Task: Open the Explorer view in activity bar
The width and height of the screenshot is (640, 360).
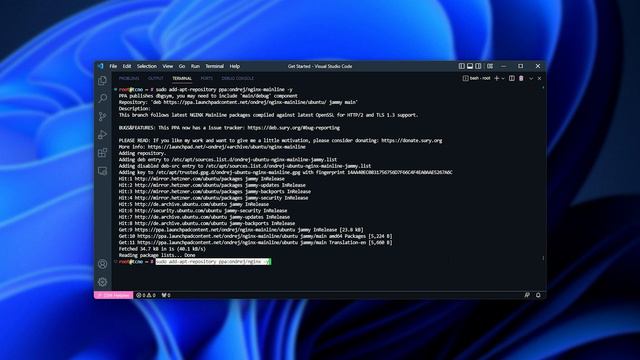Action: pos(102,80)
